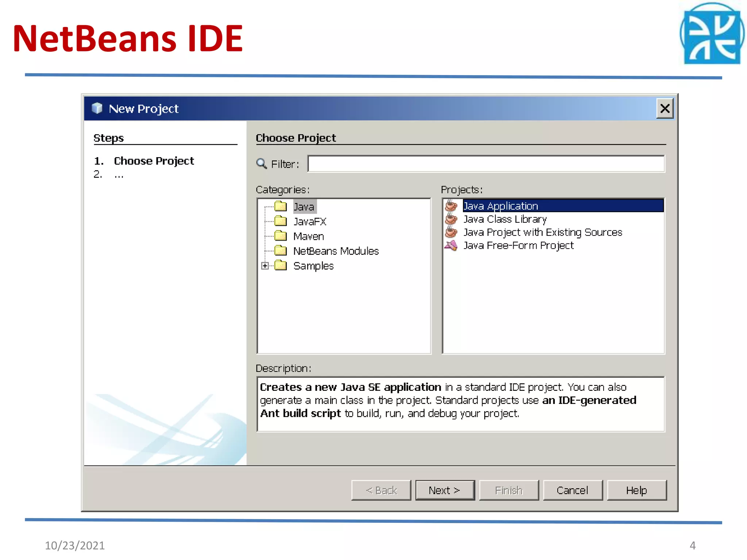Viewport: 747px width, 560px height.
Task: Select the Maven category
Action: (309, 236)
